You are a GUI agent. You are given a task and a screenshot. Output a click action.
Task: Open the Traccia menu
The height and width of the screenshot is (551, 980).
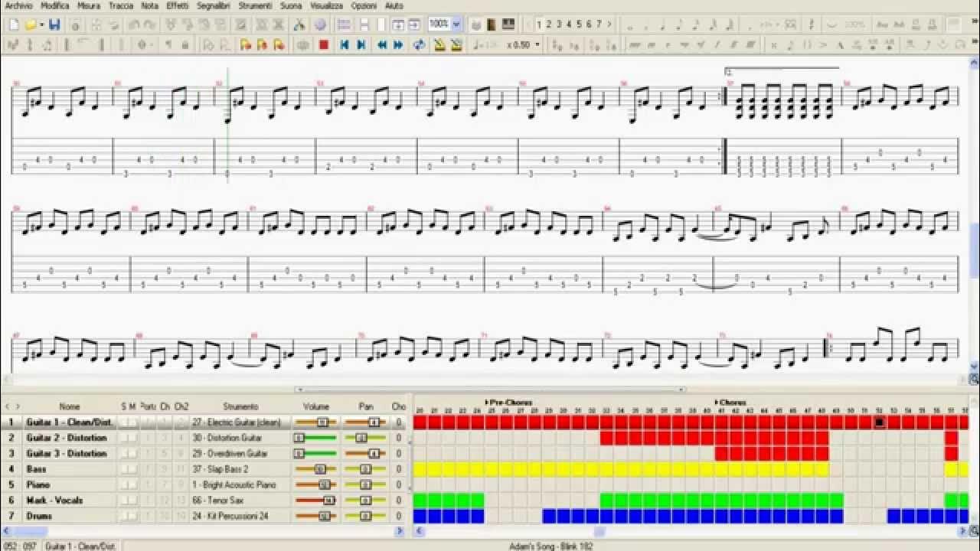[x=121, y=5]
